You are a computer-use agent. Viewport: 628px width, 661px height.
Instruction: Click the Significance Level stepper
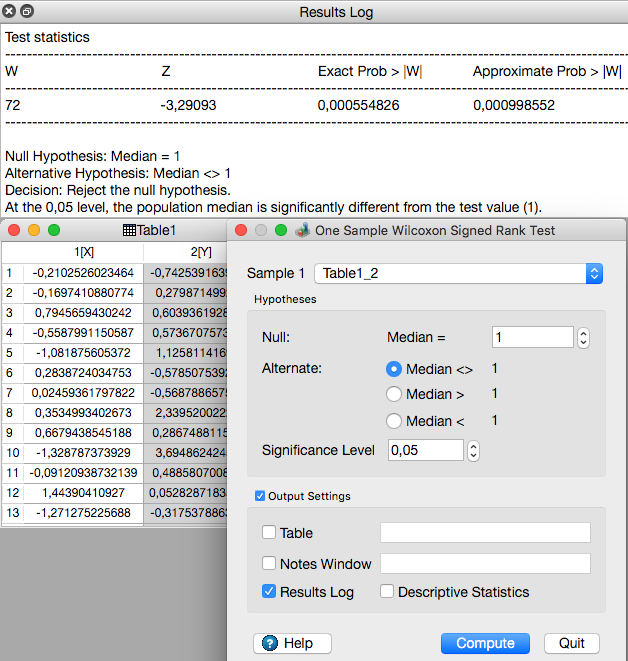[x=474, y=450]
